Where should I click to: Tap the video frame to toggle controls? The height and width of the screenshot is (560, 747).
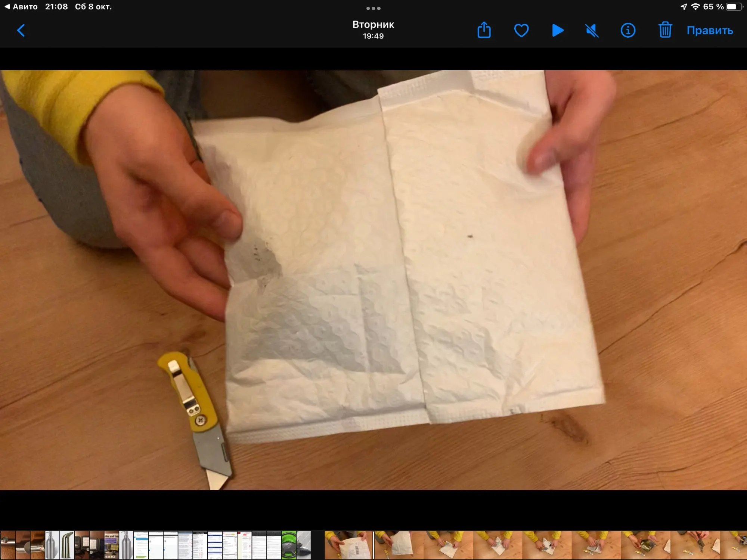(373, 280)
